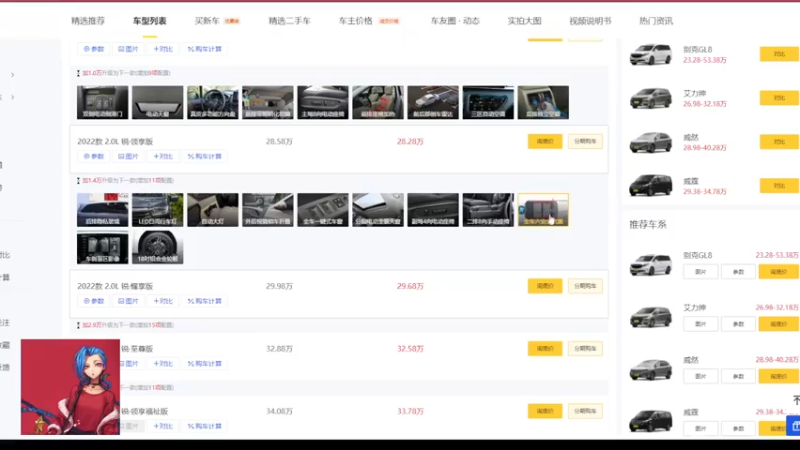View the 全车一键式车窗 thumbnail
800x450 pixels.
pos(323,210)
